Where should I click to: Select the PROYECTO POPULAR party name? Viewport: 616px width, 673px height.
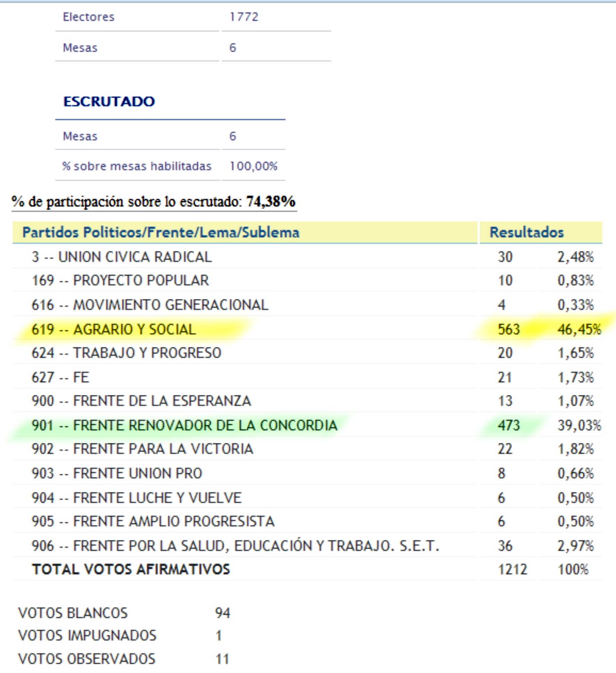coord(141,281)
